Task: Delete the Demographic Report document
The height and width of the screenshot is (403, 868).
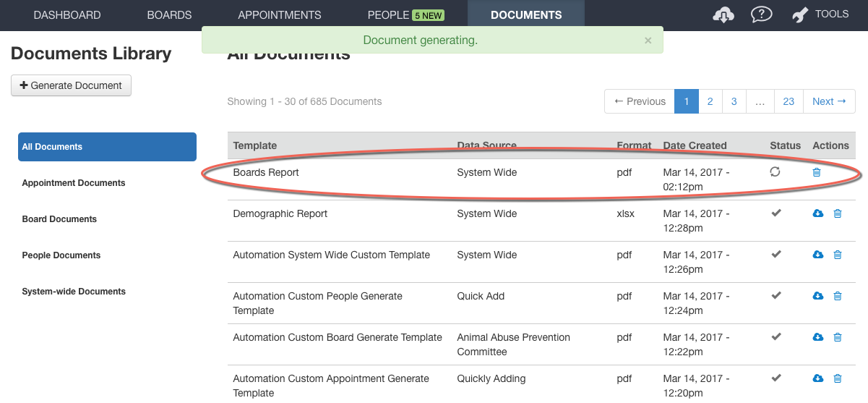Action: click(838, 213)
